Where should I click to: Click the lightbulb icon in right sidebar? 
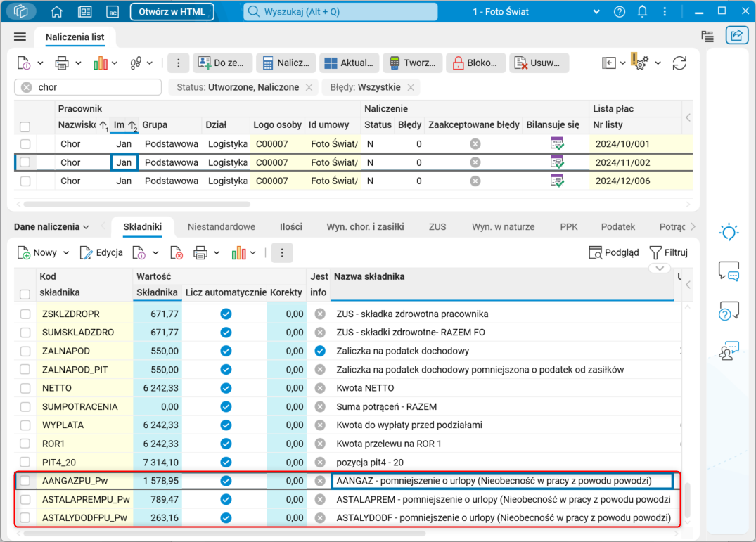pyautogui.click(x=729, y=233)
